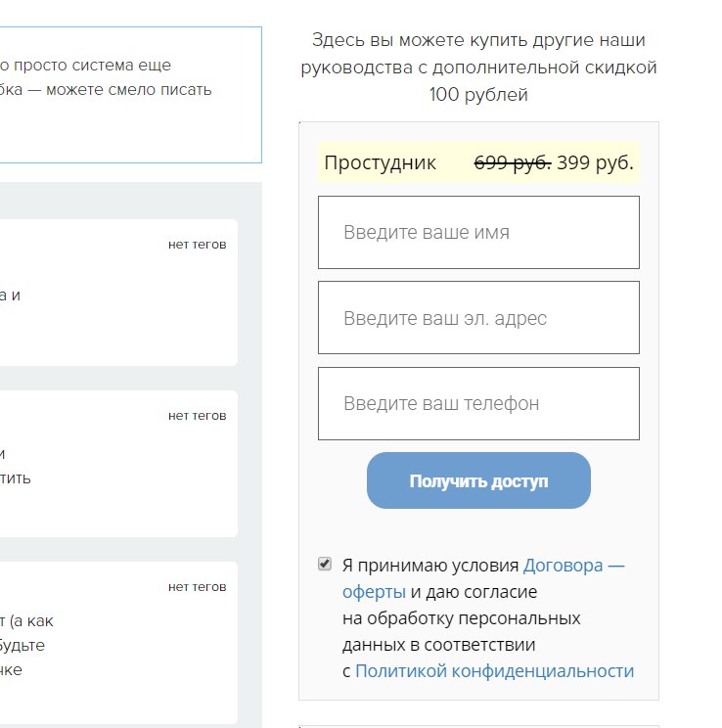The width and height of the screenshot is (722, 728).
Task: Open the 'Договора — оферты' link
Action: point(573,566)
